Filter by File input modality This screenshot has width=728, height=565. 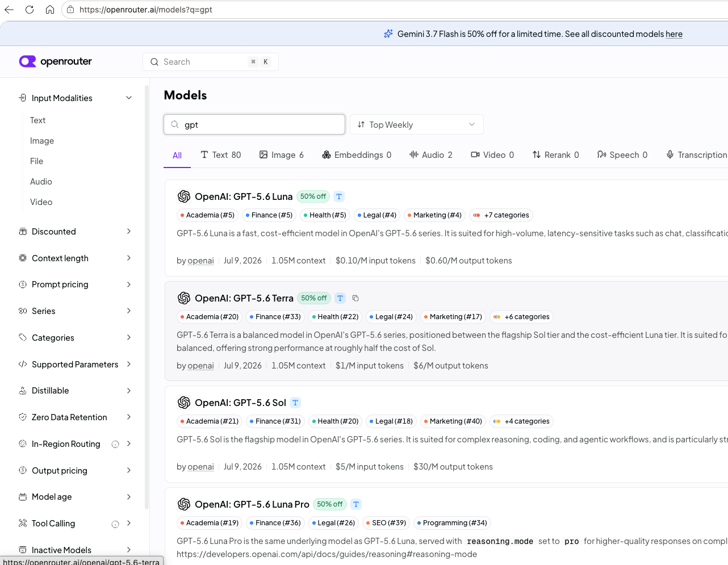[x=37, y=161]
